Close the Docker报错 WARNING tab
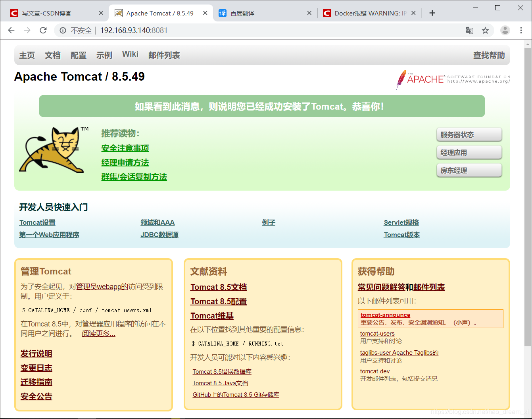 413,13
